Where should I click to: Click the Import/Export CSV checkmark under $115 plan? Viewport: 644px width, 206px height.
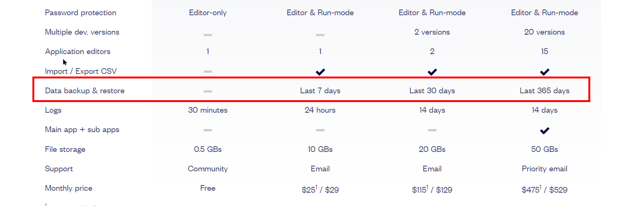tap(432, 72)
